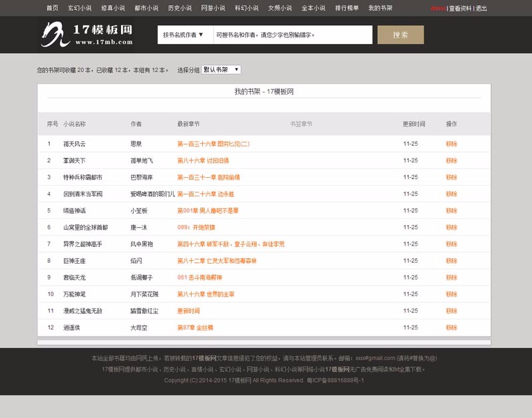This screenshot has width=532, height=418.
Task: Open the 历史小说 category
Action: 180,8
